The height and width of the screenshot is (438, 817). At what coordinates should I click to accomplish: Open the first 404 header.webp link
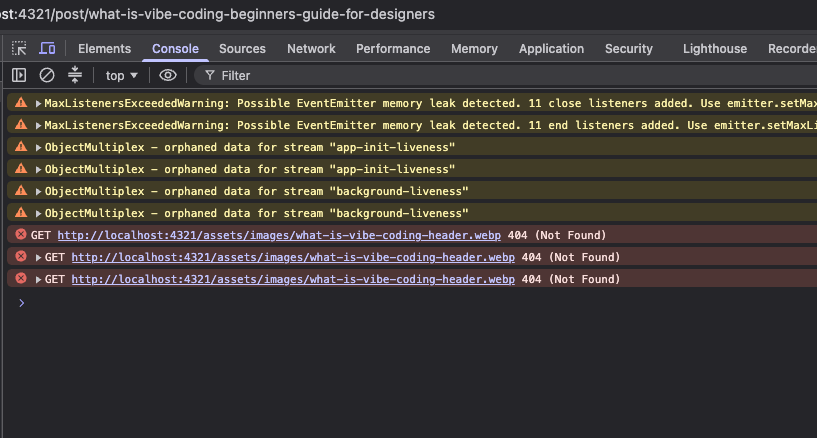pos(279,235)
